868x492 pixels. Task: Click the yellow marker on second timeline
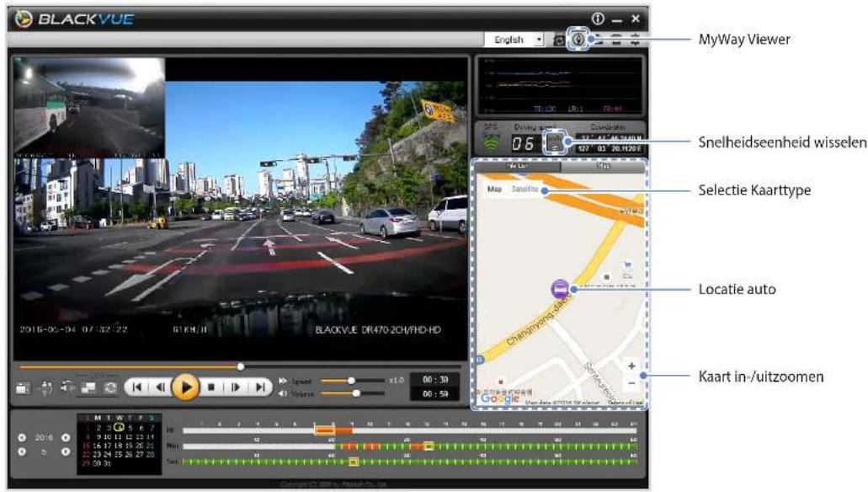pyautogui.click(x=354, y=462)
